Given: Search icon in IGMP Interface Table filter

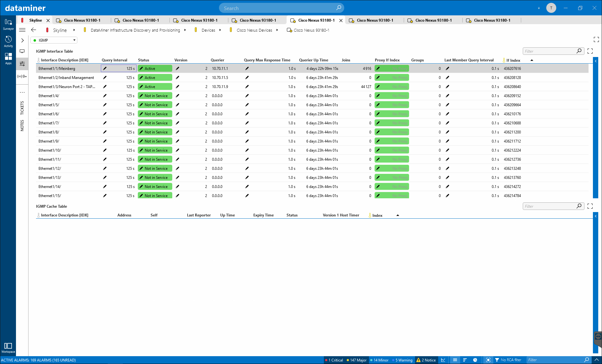Looking at the screenshot, I should pos(579,51).
